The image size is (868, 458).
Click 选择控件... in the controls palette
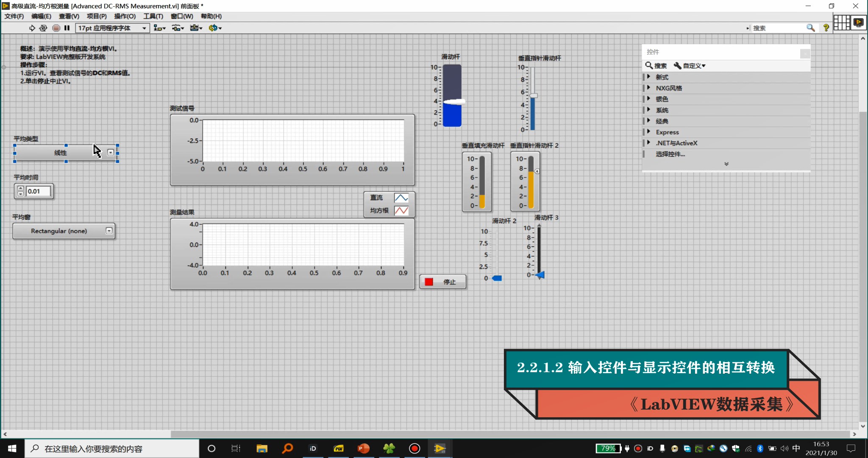pos(670,154)
